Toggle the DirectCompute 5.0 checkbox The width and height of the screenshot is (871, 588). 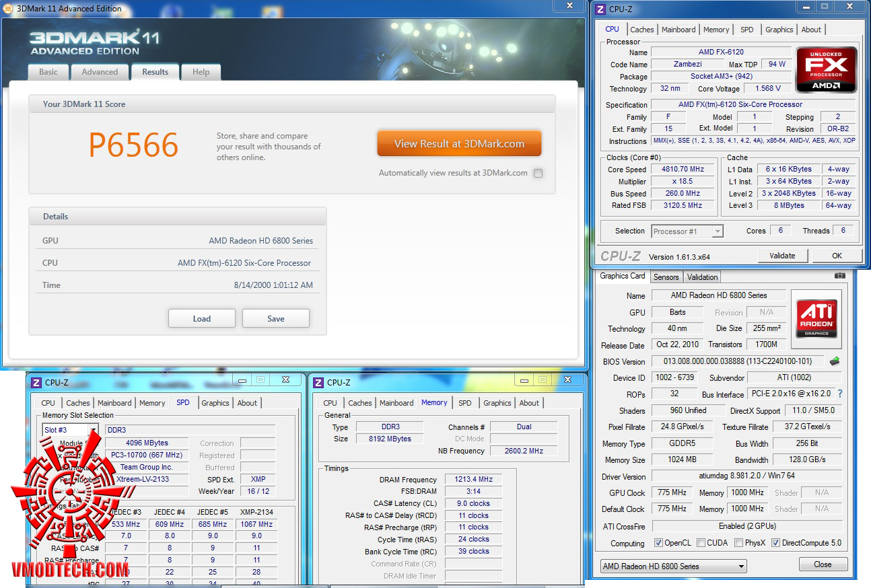point(775,543)
